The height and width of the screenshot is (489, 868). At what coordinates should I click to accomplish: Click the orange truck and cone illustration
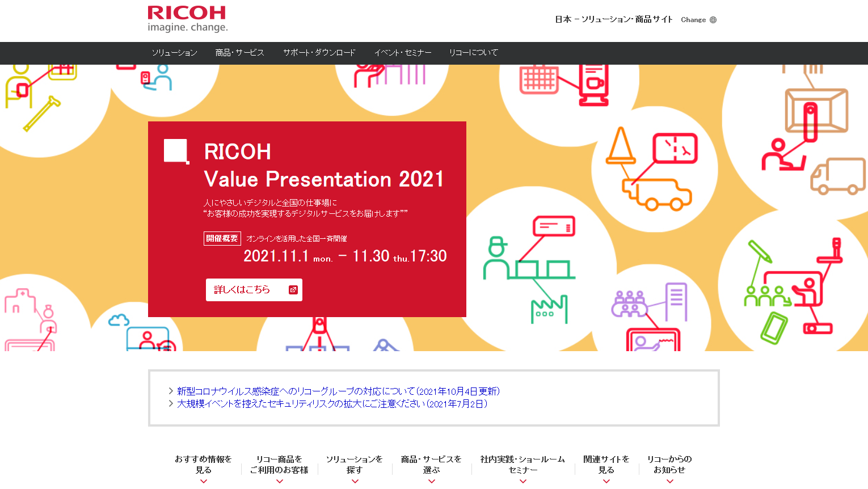click(652, 170)
